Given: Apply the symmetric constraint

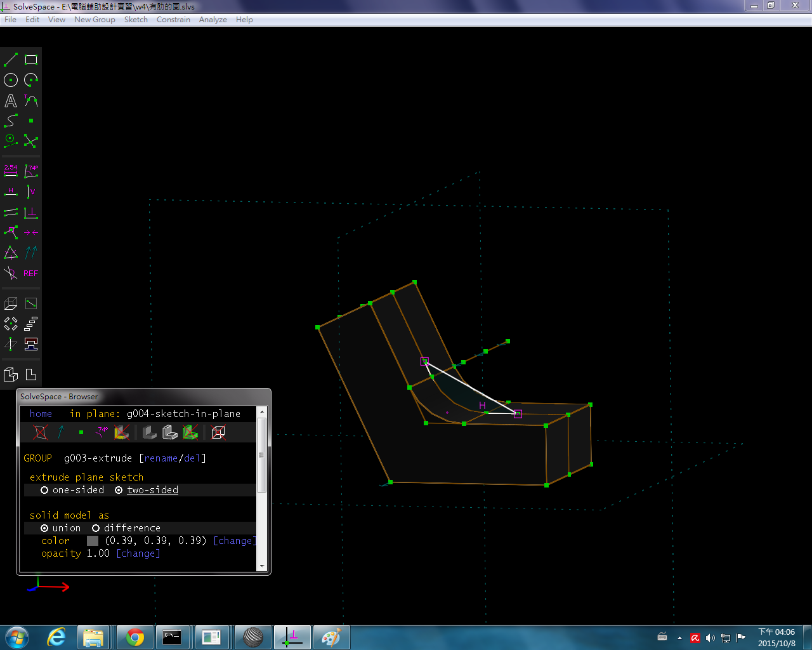Looking at the screenshot, I should click(x=31, y=232).
